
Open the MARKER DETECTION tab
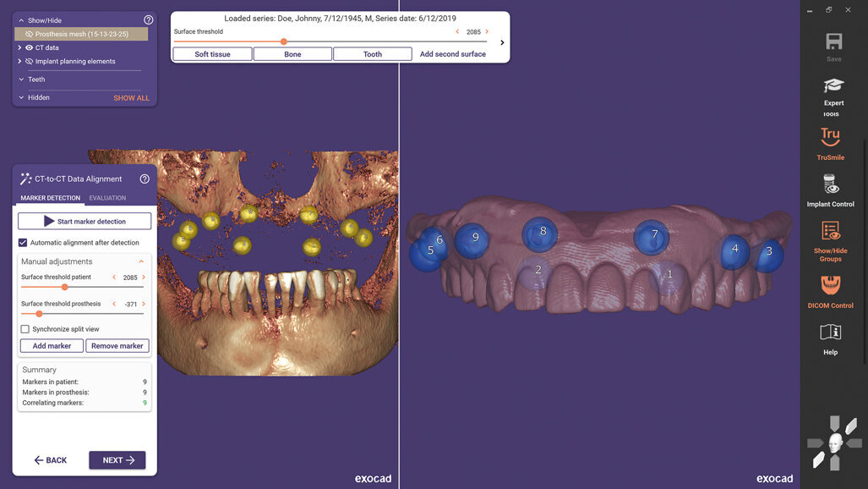(x=50, y=197)
